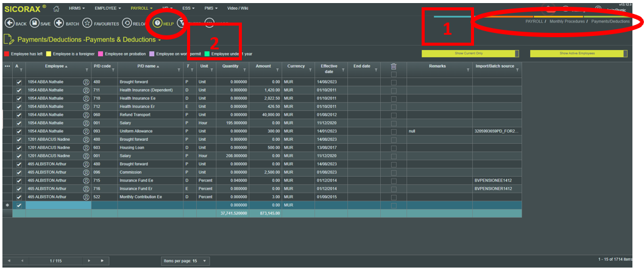Screen dimensions: 644x270
Task: Open the PAYROLL menu
Action: [143, 9]
